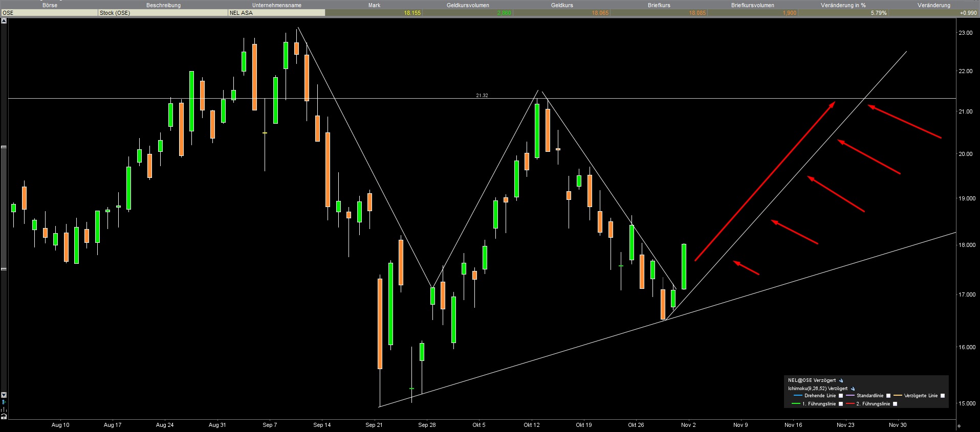Toggle the 2. Führungslinie checkbox
This screenshot has width=980, height=432.
(x=895, y=404)
